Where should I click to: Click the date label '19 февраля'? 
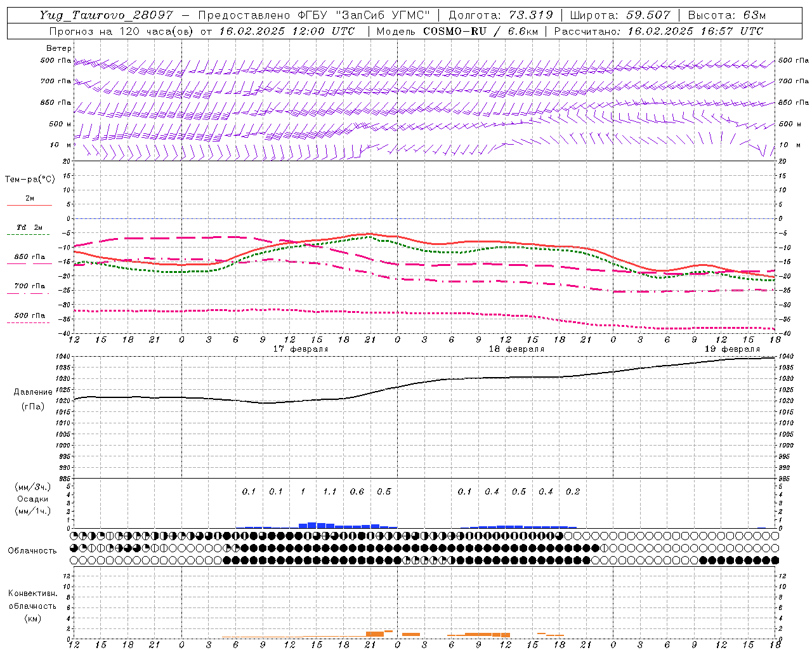[x=732, y=349]
